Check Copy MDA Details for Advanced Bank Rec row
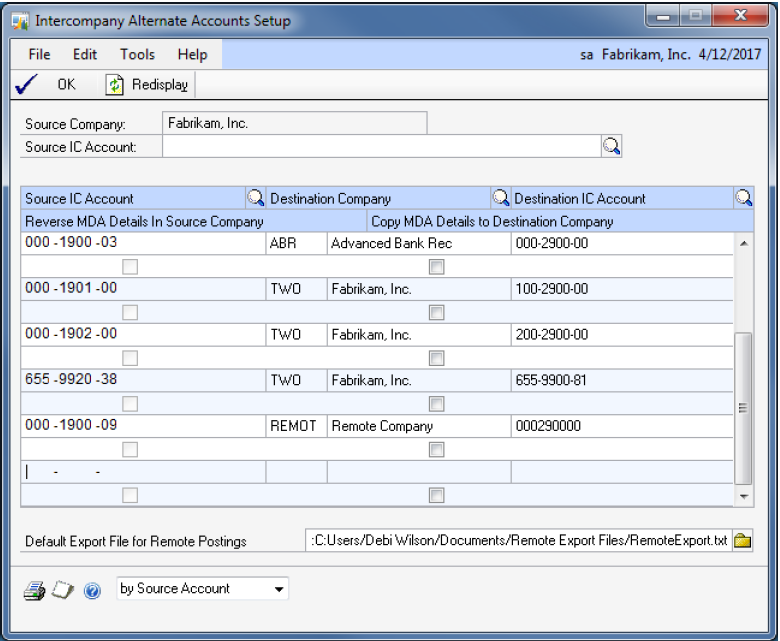780x641 pixels. pos(436,267)
